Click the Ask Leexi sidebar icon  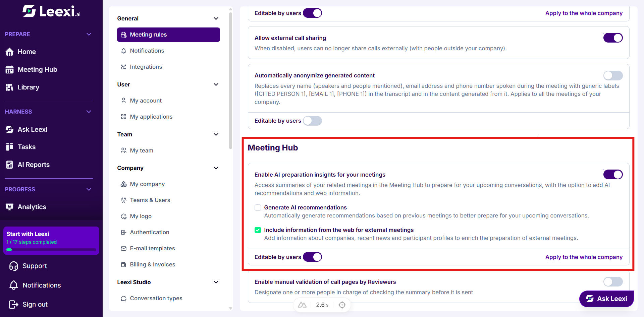point(9,129)
